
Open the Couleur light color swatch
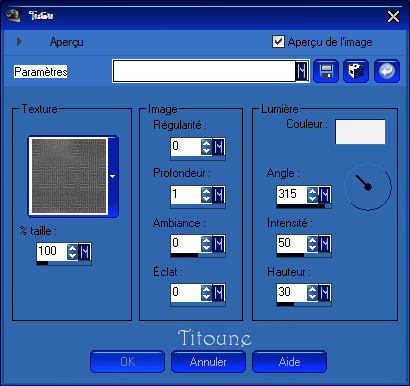[x=360, y=132]
